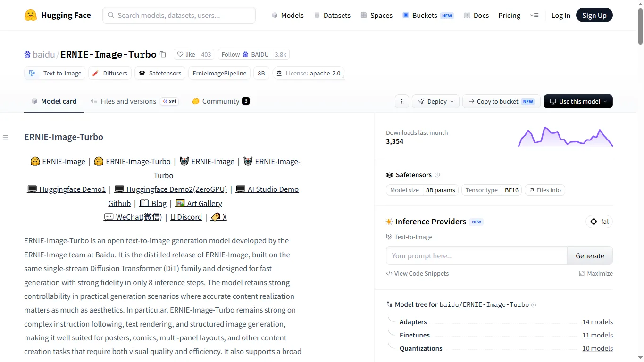The height and width of the screenshot is (362, 644).
Task: Switch to the Model card tab
Action: [x=54, y=101]
